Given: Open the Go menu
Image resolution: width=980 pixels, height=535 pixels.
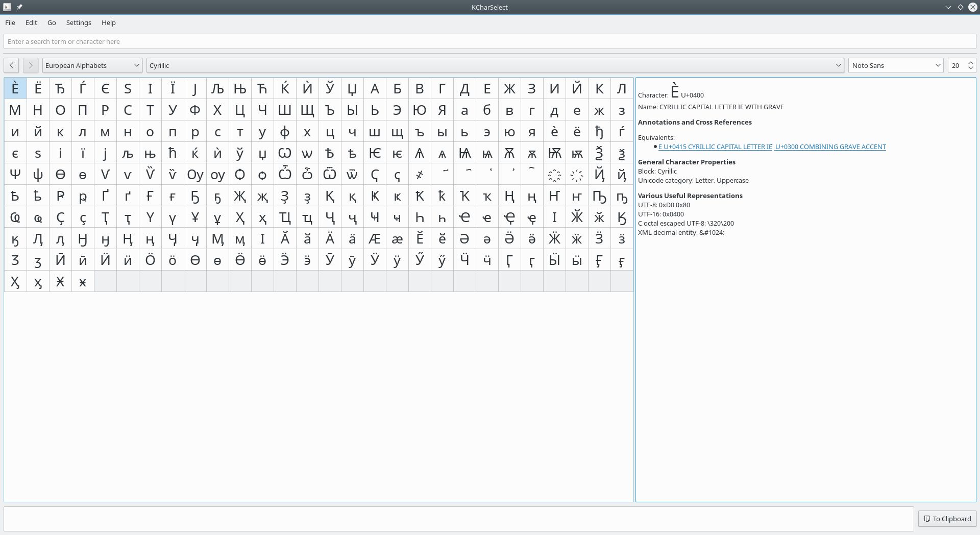Looking at the screenshot, I should 52,22.
